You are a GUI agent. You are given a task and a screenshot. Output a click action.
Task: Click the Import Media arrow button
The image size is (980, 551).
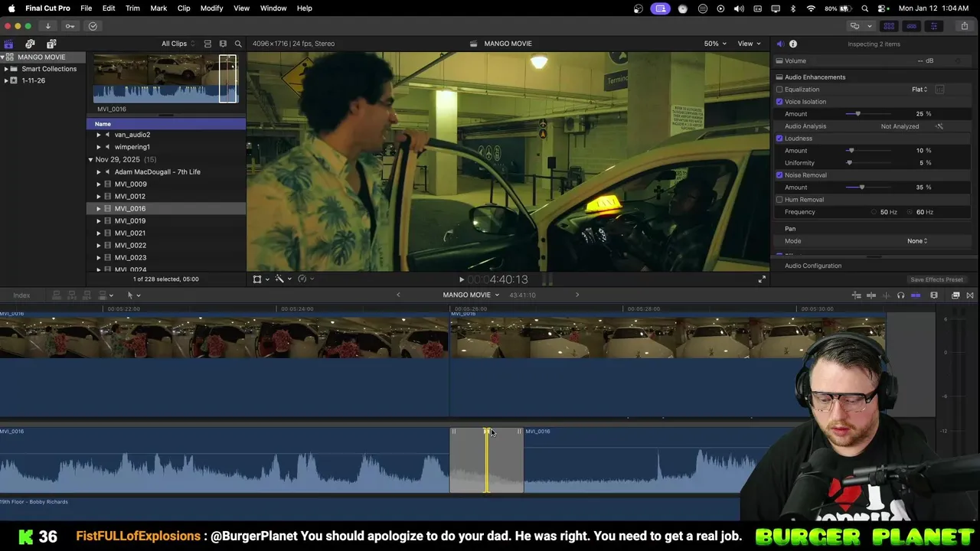click(x=47, y=26)
